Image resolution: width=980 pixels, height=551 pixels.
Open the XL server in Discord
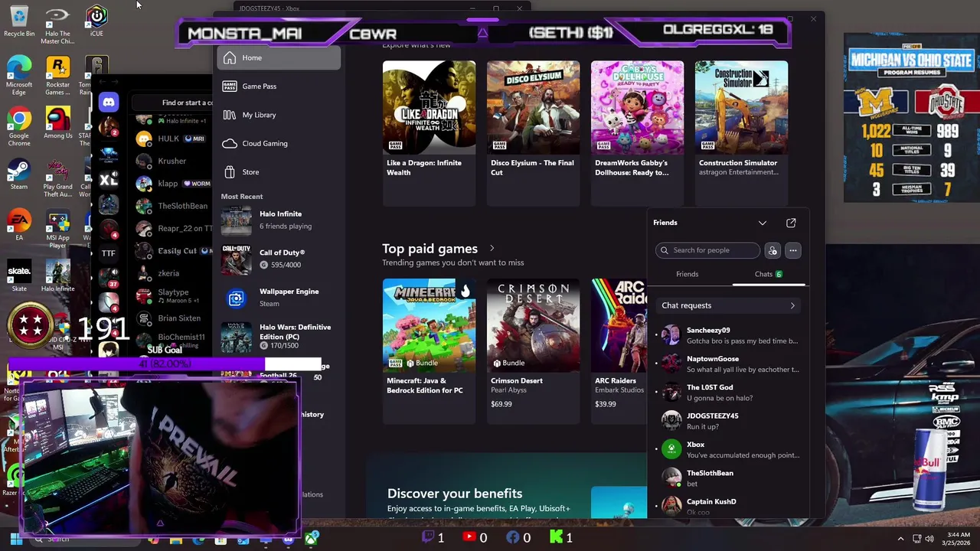pyautogui.click(x=109, y=180)
